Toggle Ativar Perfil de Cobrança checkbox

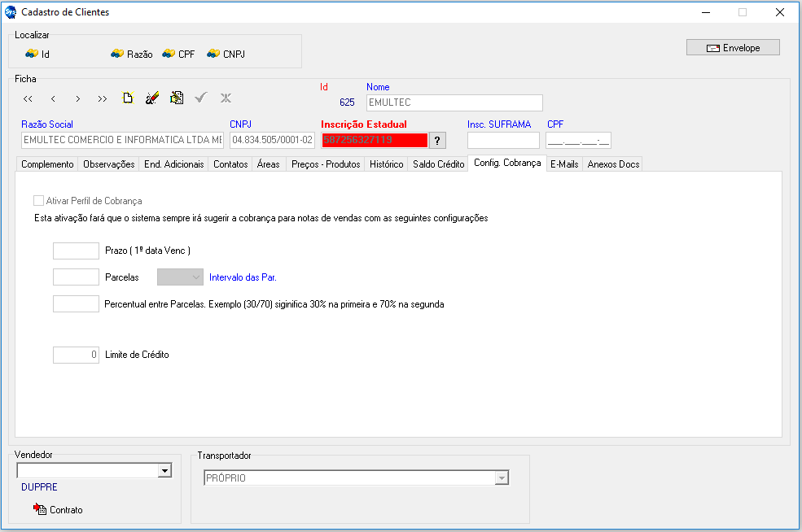point(38,200)
